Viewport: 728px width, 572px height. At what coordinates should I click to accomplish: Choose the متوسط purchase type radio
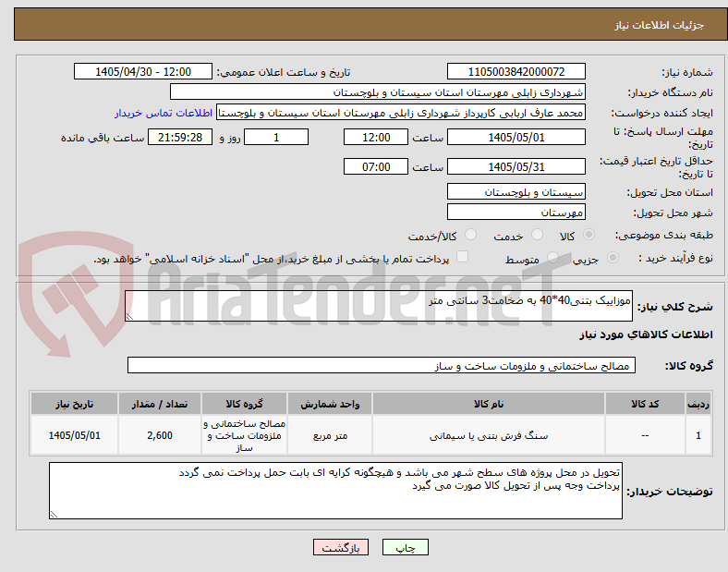(x=552, y=257)
